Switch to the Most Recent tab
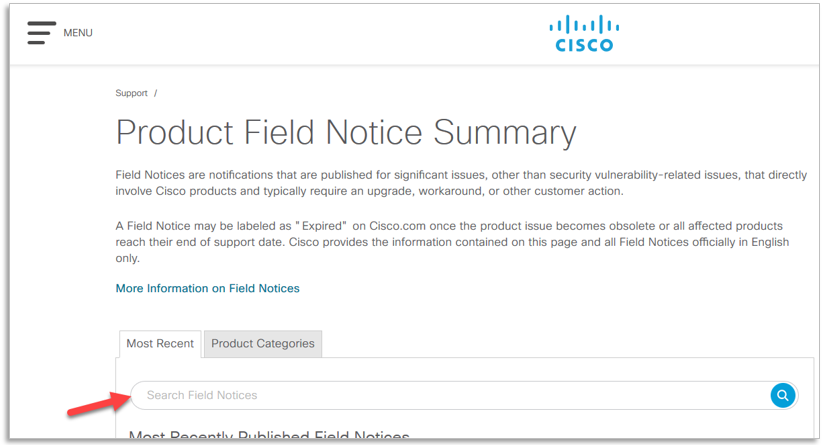This screenshot has width=826, height=445. pos(160,343)
